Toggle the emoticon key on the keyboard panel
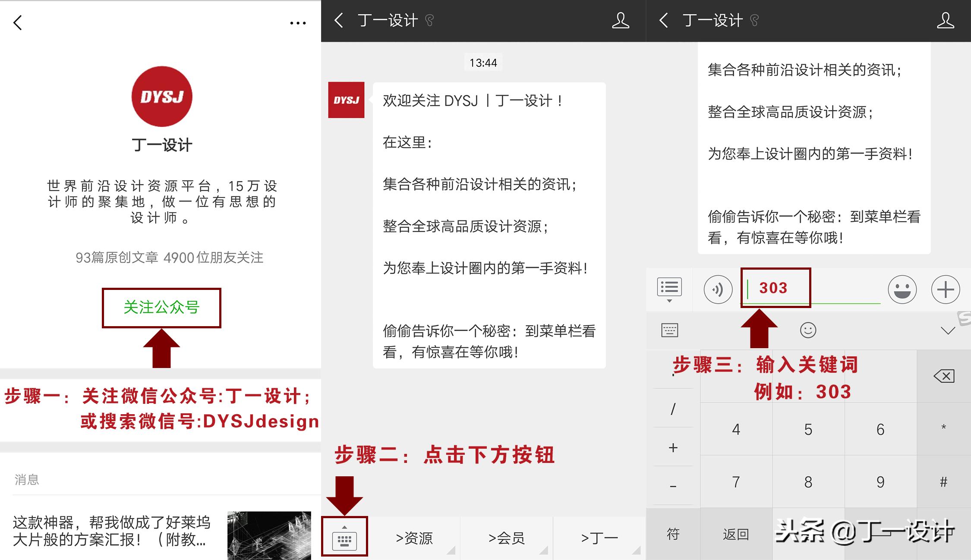Viewport: 971px width, 560px height. (807, 330)
